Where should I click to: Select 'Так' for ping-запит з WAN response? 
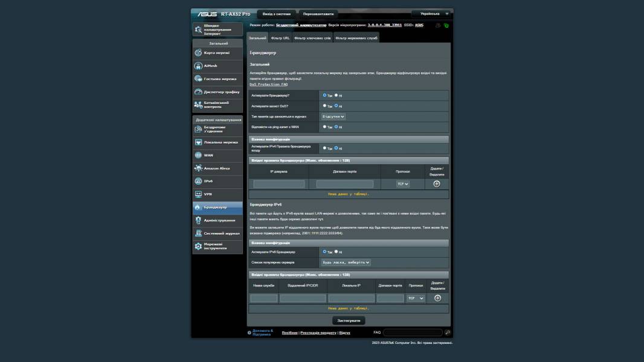324,127
